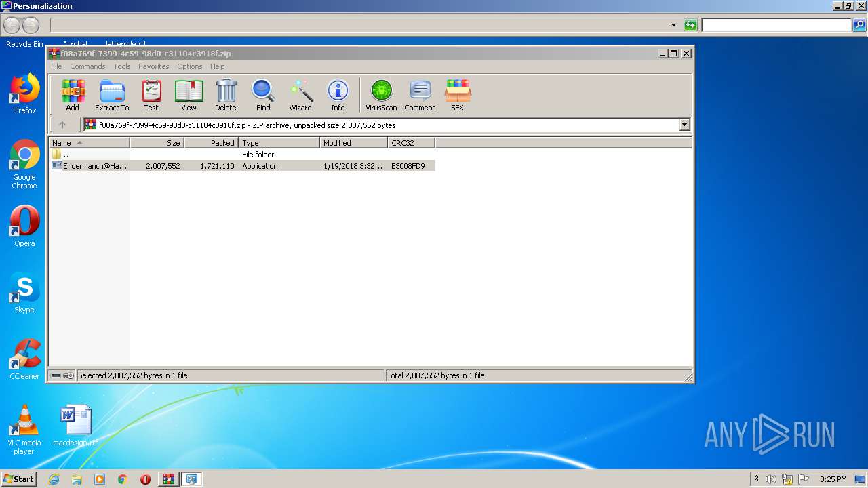Sort by the Packed column header
The image size is (868, 488).
point(212,142)
